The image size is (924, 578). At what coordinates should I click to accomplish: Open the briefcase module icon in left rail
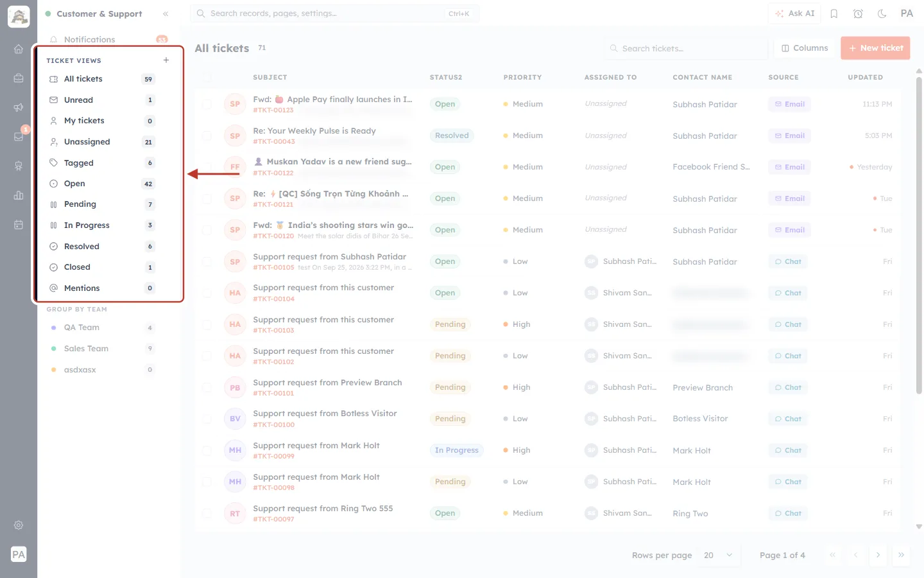(19, 78)
